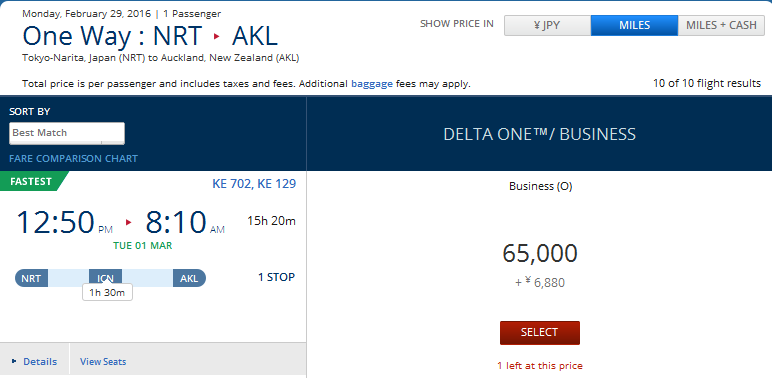Click the 1 STOP label
The height and width of the screenshot is (378, 772).
coord(276,277)
